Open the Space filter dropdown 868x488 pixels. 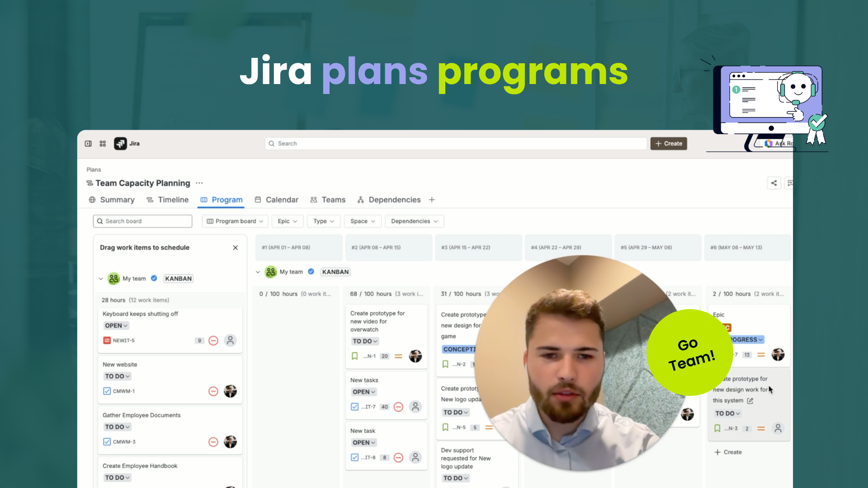[x=363, y=221]
